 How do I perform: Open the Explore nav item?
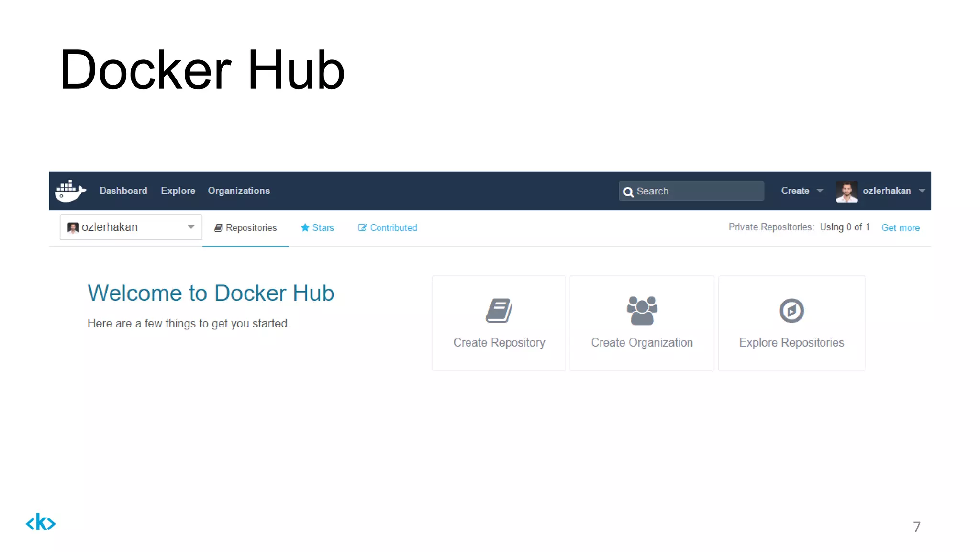(178, 191)
